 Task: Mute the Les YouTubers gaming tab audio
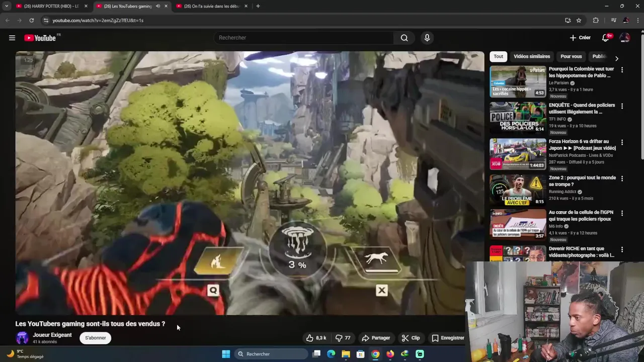point(158,6)
